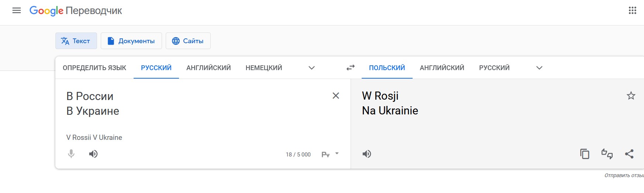Select АНГЛИЙСКИЙ as target language

point(442,68)
